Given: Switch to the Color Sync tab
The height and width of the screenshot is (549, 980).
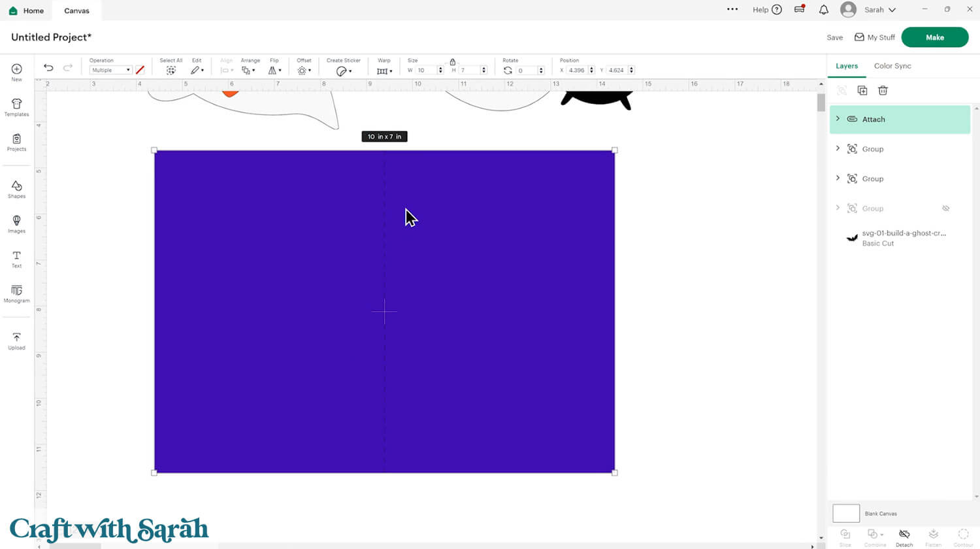Looking at the screenshot, I should point(892,66).
